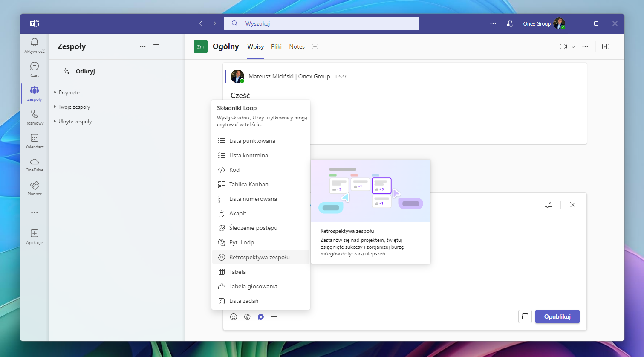Open the Onex Group profile avatar
The width and height of the screenshot is (644, 357).
[559, 23]
